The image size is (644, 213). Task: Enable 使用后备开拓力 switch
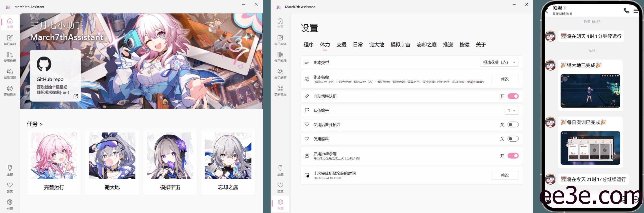513,125
